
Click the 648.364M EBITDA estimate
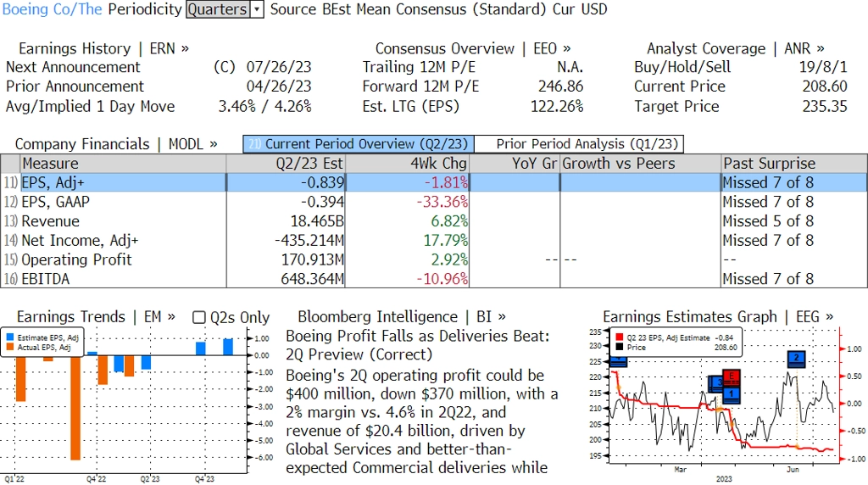click(x=312, y=279)
